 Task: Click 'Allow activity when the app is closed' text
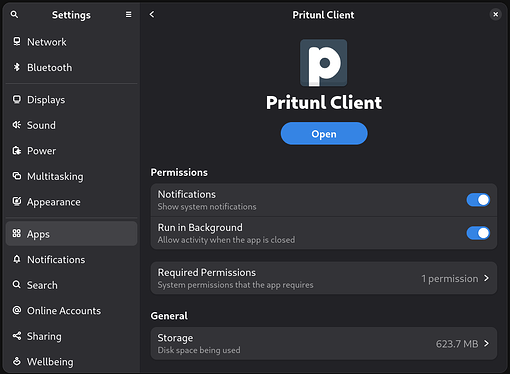[226, 240]
